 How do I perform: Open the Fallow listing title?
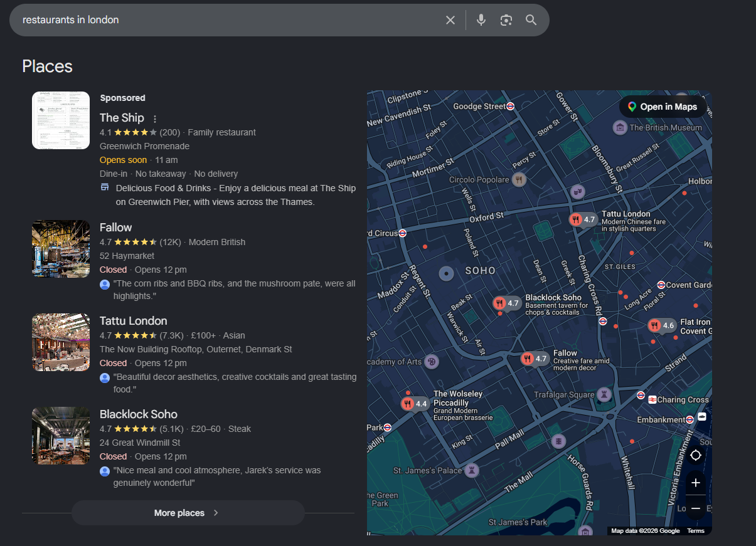click(x=116, y=227)
